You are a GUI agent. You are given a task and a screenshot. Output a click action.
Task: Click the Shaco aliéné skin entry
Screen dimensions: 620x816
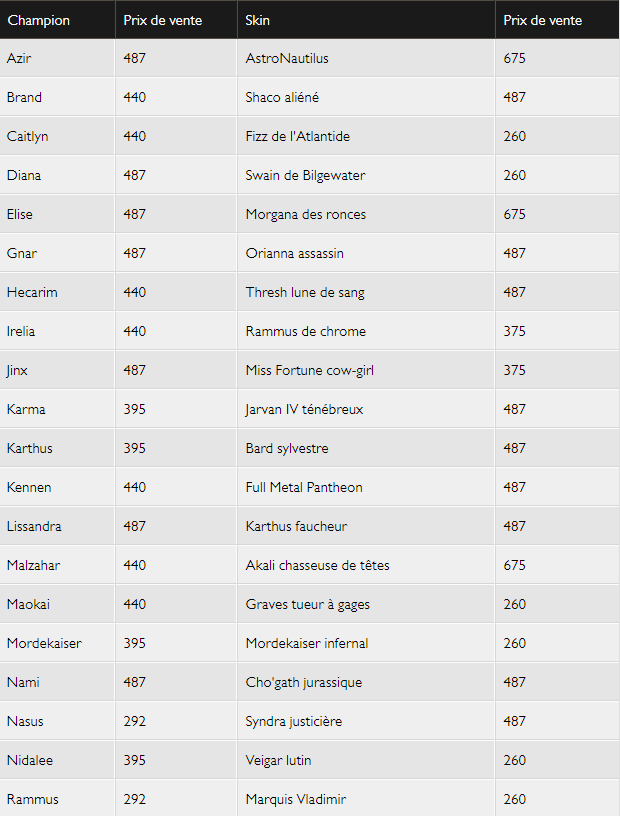(x=282, y=97)
